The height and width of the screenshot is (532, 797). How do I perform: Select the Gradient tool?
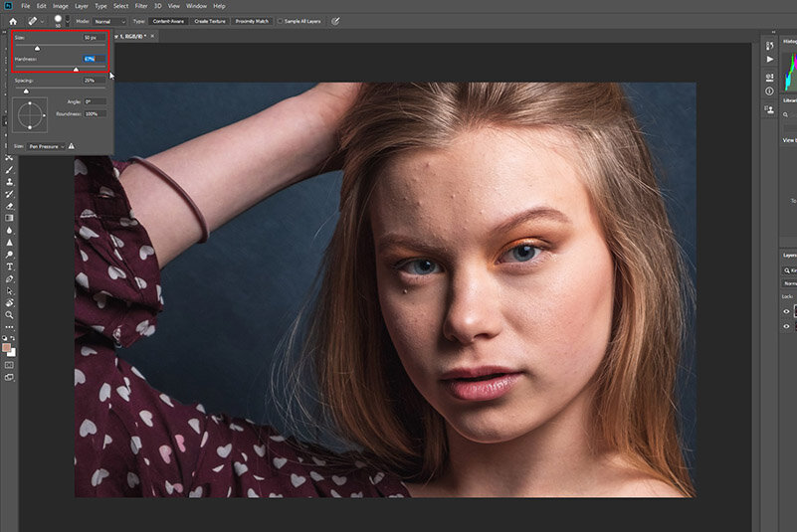[x=9, y=218]
